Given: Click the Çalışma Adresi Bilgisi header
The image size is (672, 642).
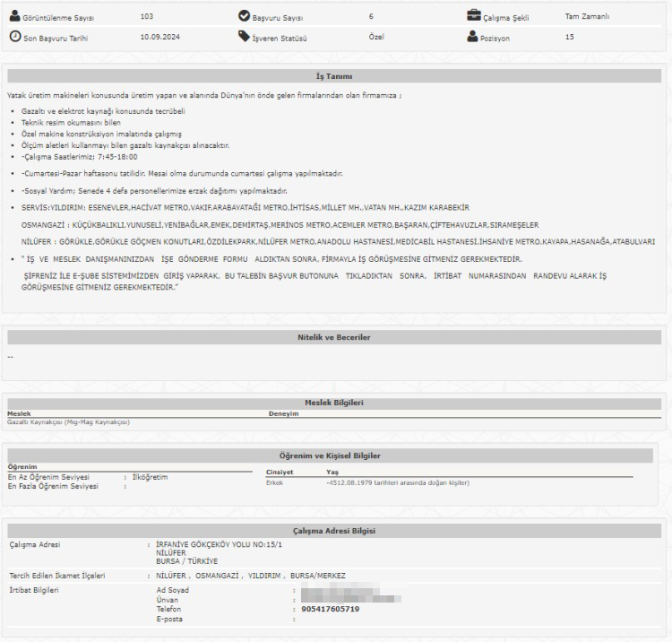Looking at the screenshot, I should 334,531.
